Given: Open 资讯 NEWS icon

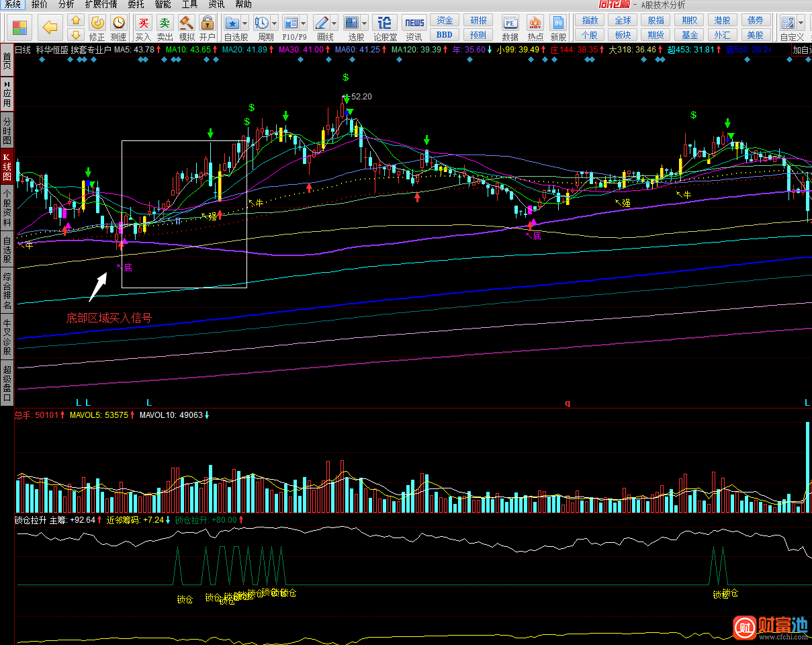Looking at the screenshot, I should click(414, 28).
